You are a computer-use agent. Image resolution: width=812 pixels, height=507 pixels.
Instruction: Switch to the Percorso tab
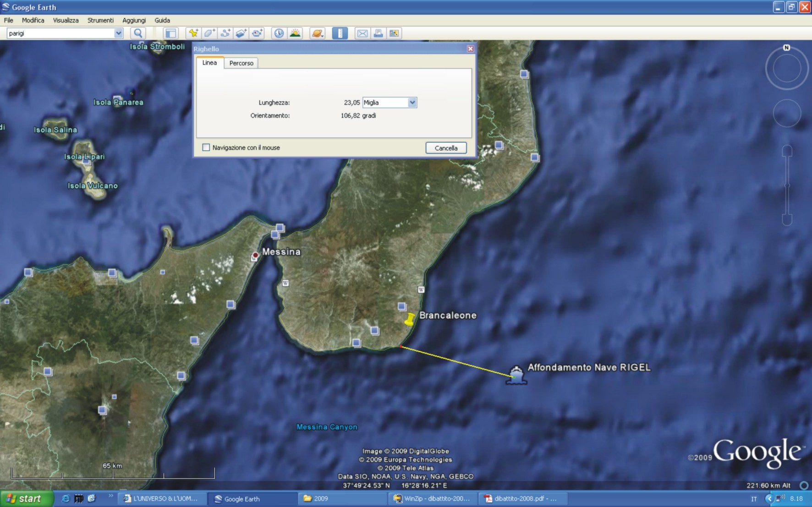point(241,63)
